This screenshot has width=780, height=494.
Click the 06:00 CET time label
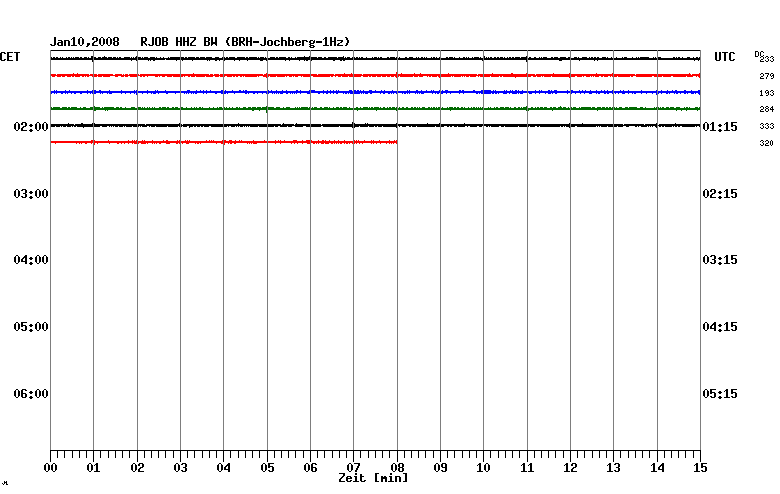click(x=31, y=394)
